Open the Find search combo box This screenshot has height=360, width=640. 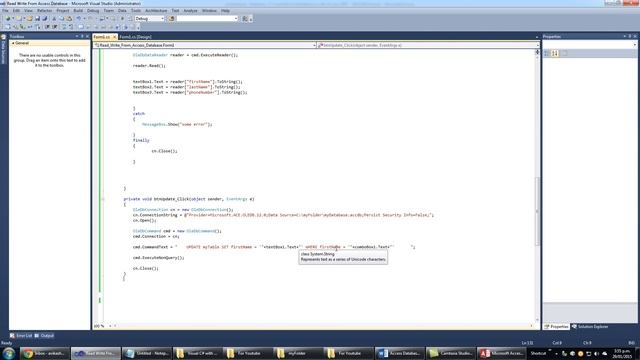(207, 19)
